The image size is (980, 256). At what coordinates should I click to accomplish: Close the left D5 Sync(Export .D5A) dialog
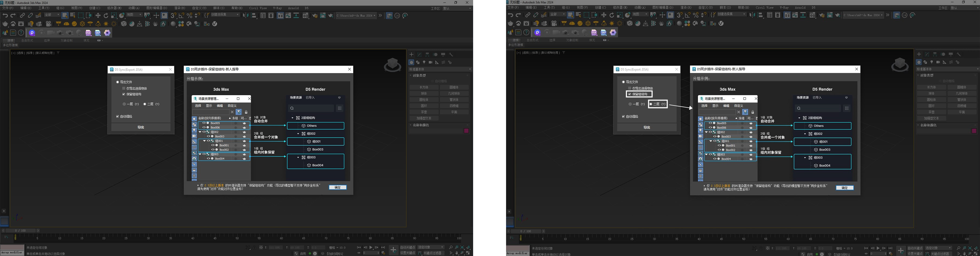(170, 70)
